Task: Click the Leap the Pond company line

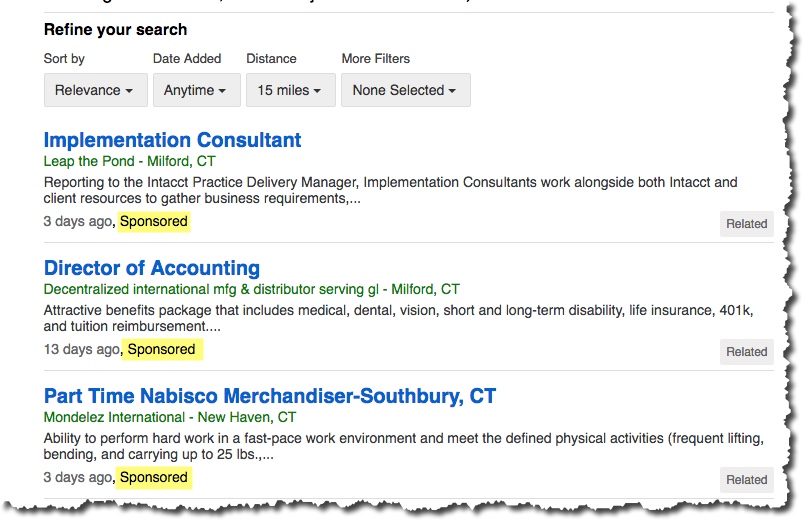Action: tap(130, 161)
